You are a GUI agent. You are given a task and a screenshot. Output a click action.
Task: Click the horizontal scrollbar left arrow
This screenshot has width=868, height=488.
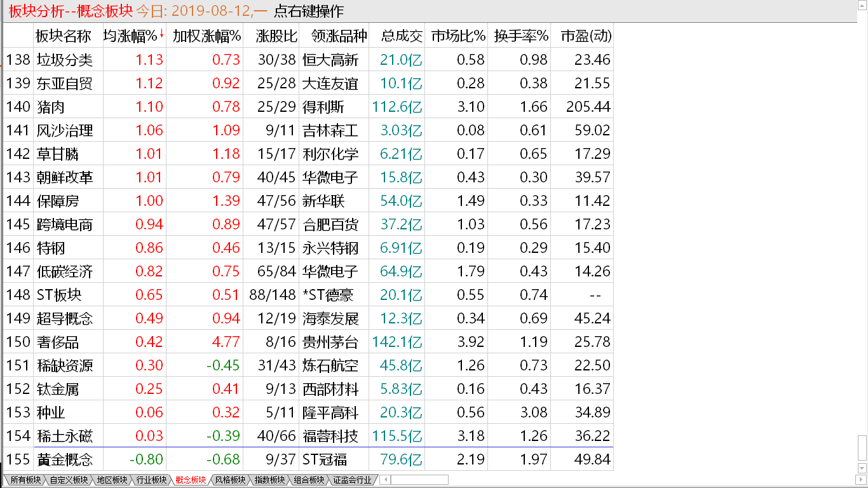pyautogui.click(x=385, y=480)
